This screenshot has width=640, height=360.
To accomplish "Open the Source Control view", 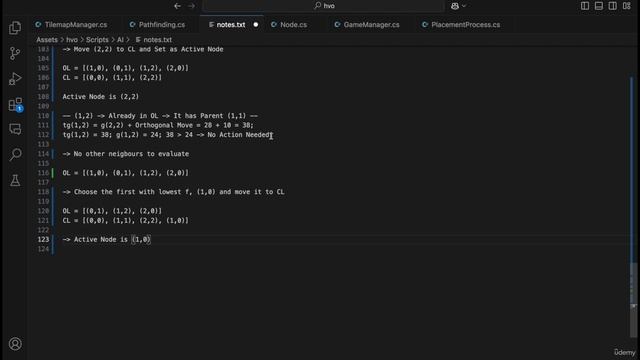I will pos(15,53).
